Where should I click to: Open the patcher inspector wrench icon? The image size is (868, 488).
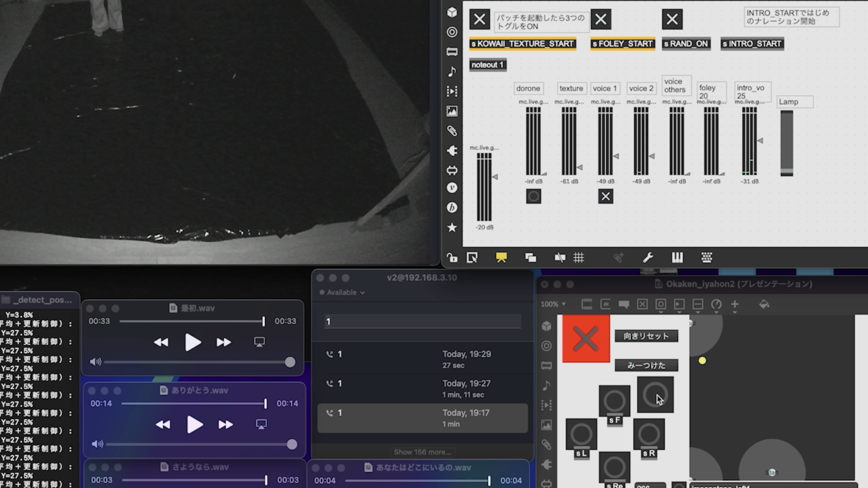[647, 258]
